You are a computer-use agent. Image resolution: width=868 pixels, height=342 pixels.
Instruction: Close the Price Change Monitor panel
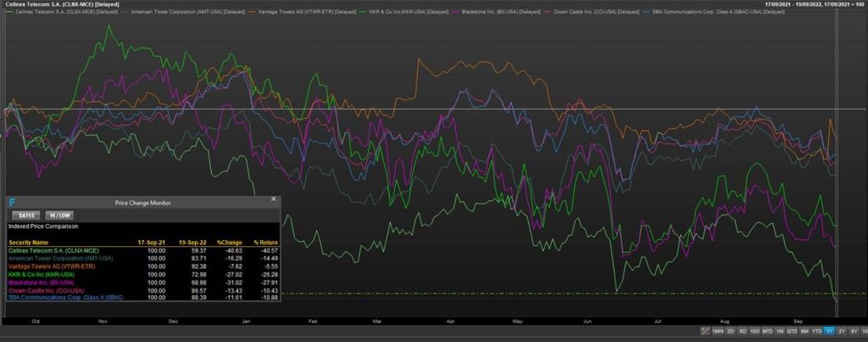[273, 199]
